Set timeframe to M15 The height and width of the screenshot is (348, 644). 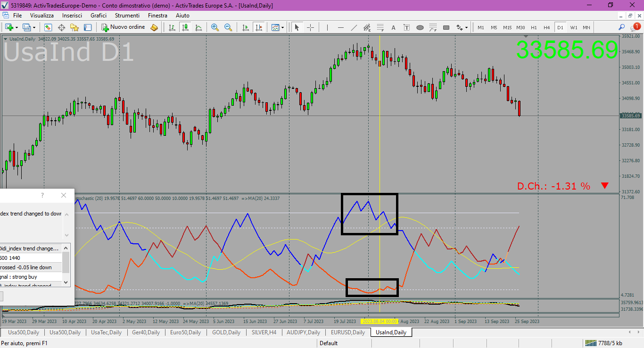(507, 27)
